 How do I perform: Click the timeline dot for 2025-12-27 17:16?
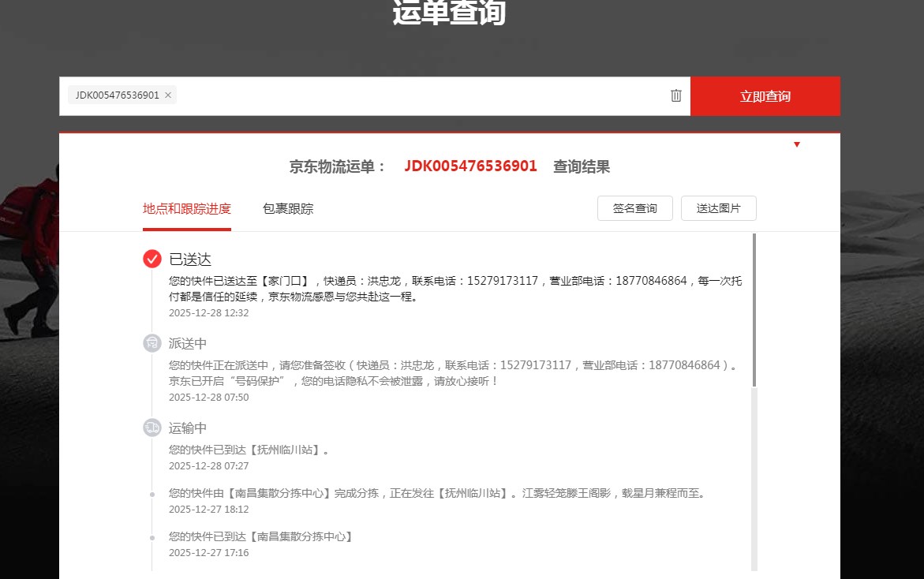click(152, 537)
